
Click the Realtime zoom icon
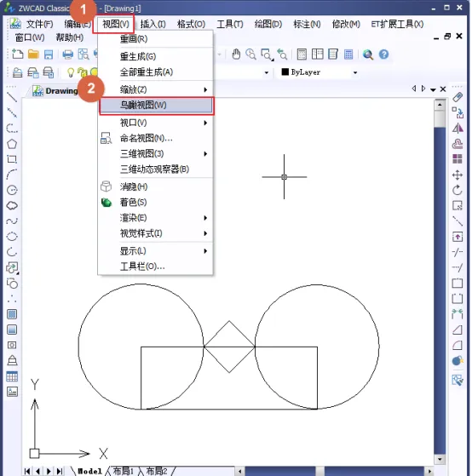coord(250,54)
